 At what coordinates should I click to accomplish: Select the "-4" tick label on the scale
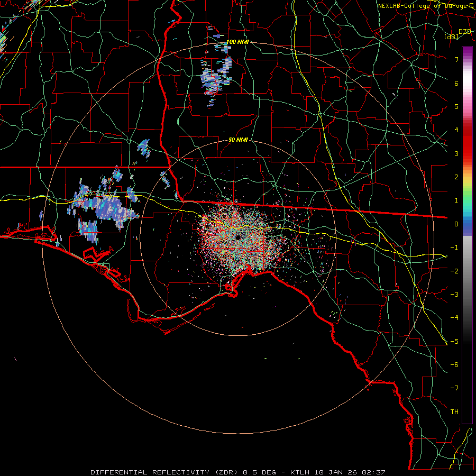click(454, 318)
